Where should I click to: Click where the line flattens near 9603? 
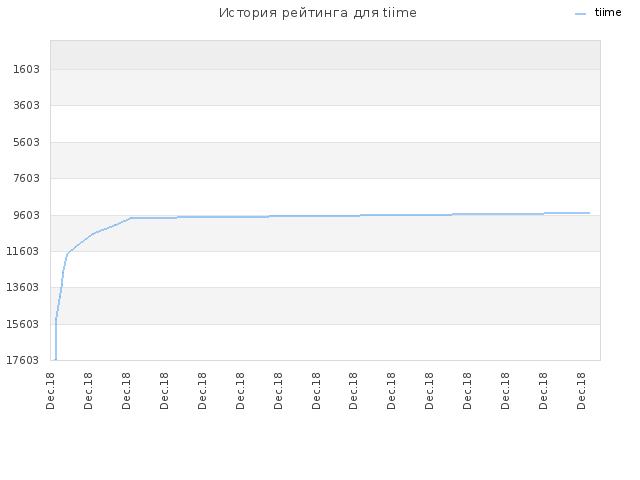131,218
